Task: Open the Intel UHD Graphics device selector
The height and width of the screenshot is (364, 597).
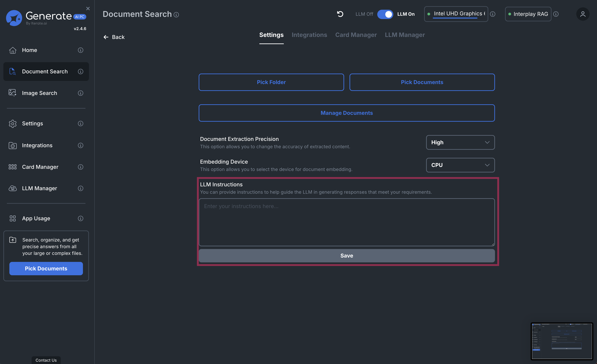Action: click(x=456, y=14)
